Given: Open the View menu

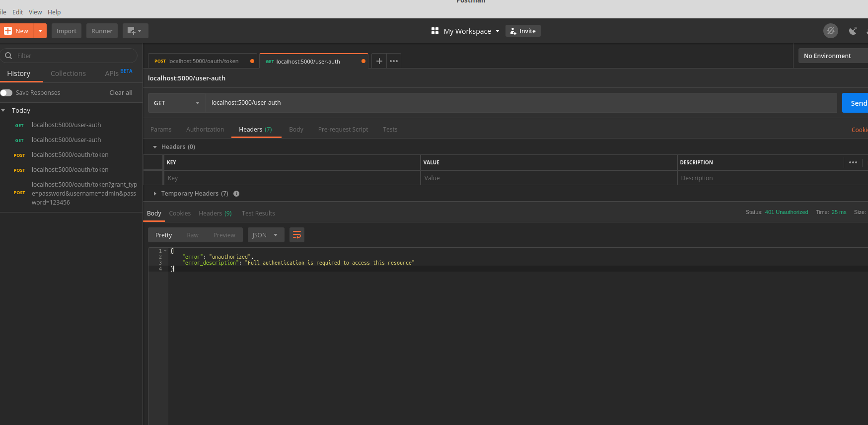Looking at the screenshot, I should point(35,12).
